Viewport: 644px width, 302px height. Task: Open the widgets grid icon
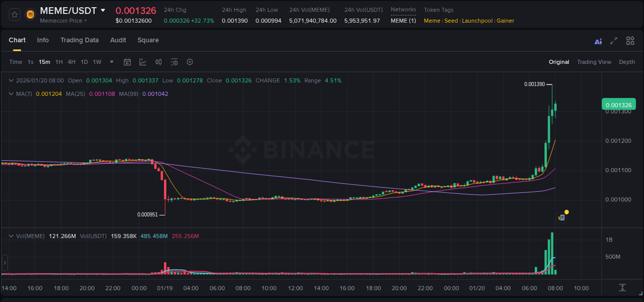coord(630,41)
